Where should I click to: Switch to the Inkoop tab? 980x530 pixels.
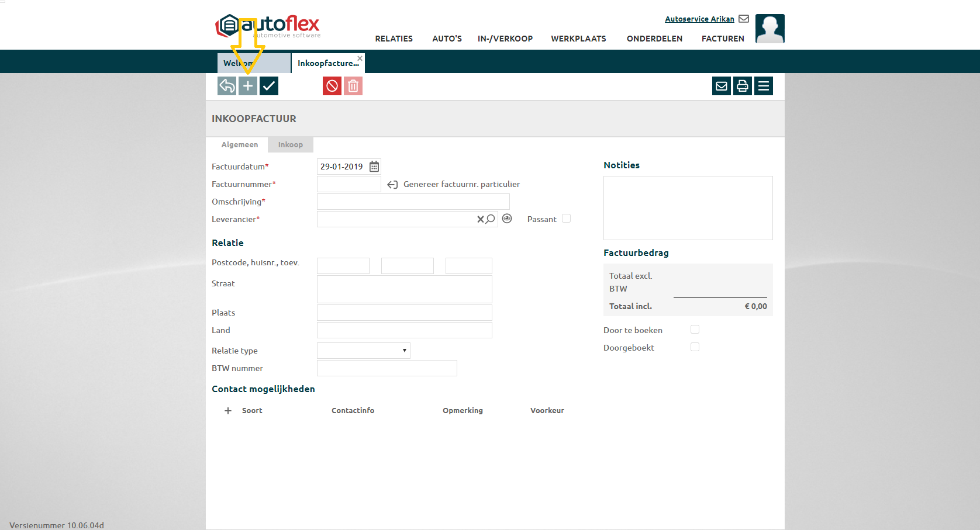(x=291, y=145)
